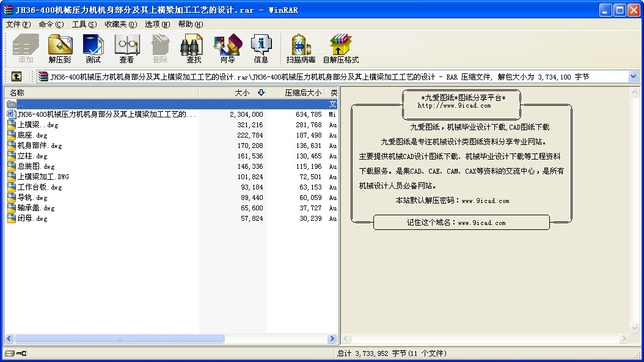
Task: Click the file list horizontal scrollbar
Action: point(119,338)
